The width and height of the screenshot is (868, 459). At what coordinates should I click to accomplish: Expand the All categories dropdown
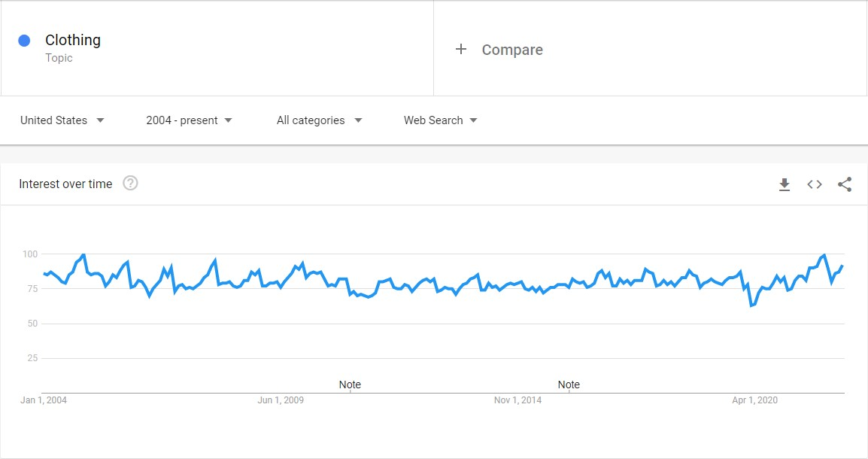(320, 120)
